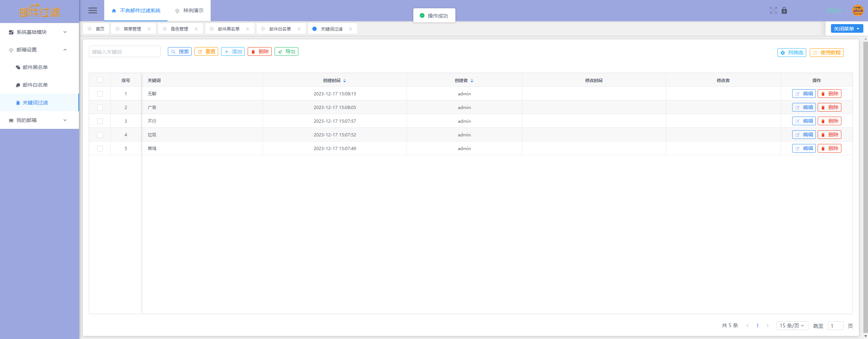Open the 关闭菜单 dropdown button
868x339 pixels.
tap(846, 29)
